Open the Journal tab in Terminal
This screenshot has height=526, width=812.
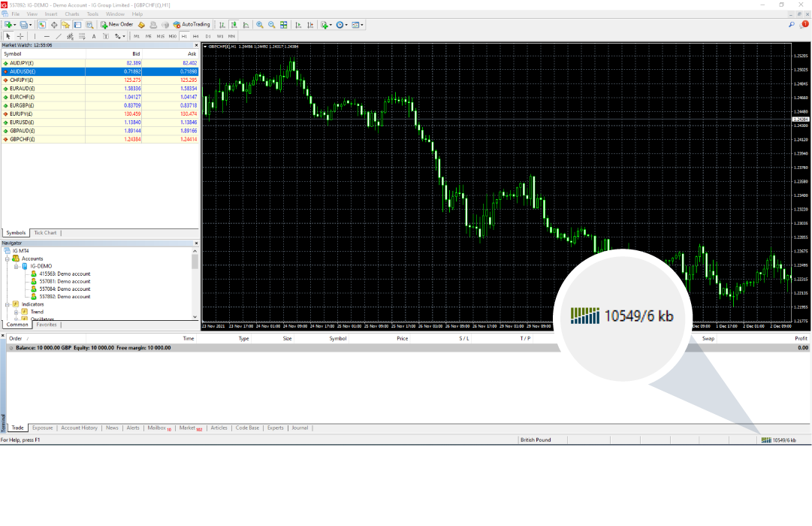click(x=299, y=428)
